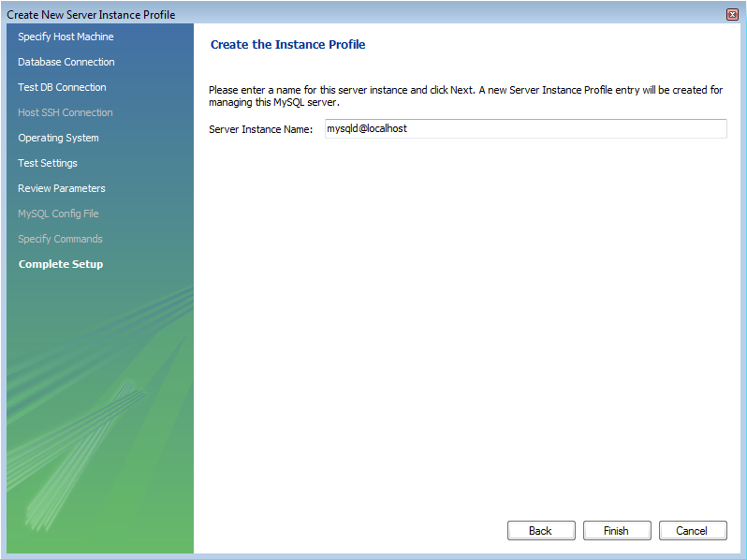
Task: Click the Finish button
Action: [x=617, y=530]
